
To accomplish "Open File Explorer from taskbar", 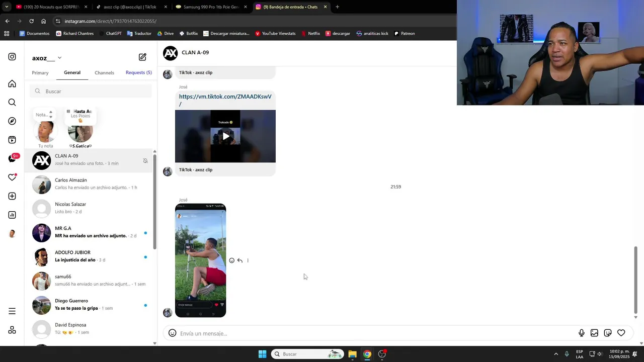I will point(352,354).
